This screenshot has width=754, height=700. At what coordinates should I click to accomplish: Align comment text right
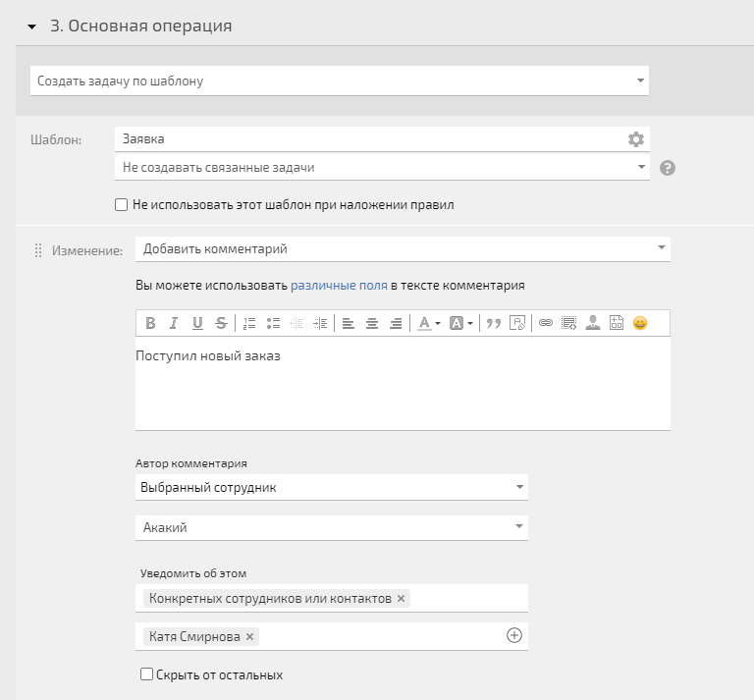pyautogui.click(x=396, y=323)
